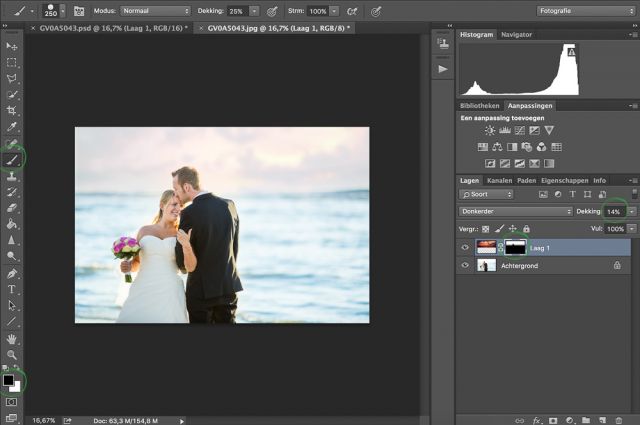The height and width of the screenshot is (425, 640).
Task: Toggle lock all padlock next to Vergr.
Action: 526,229
